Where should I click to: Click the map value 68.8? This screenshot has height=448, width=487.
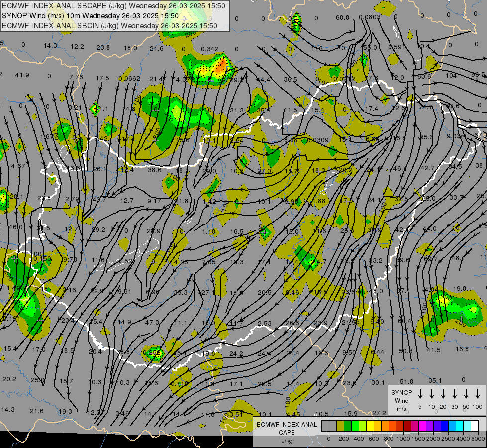click(342, 18)
